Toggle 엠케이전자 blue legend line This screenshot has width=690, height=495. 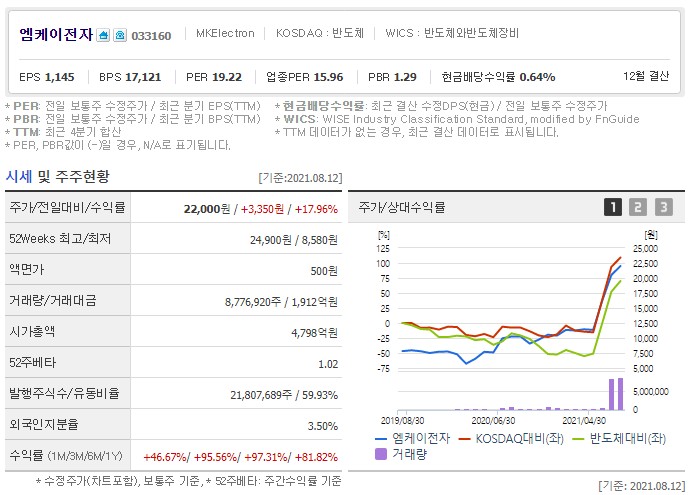(412, 438)
